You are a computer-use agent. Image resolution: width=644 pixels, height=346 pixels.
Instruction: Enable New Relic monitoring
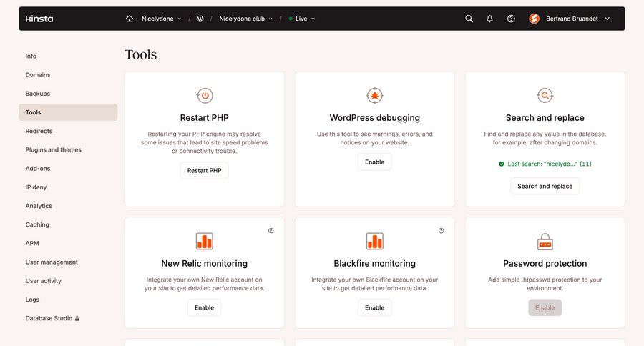(205, 307)
